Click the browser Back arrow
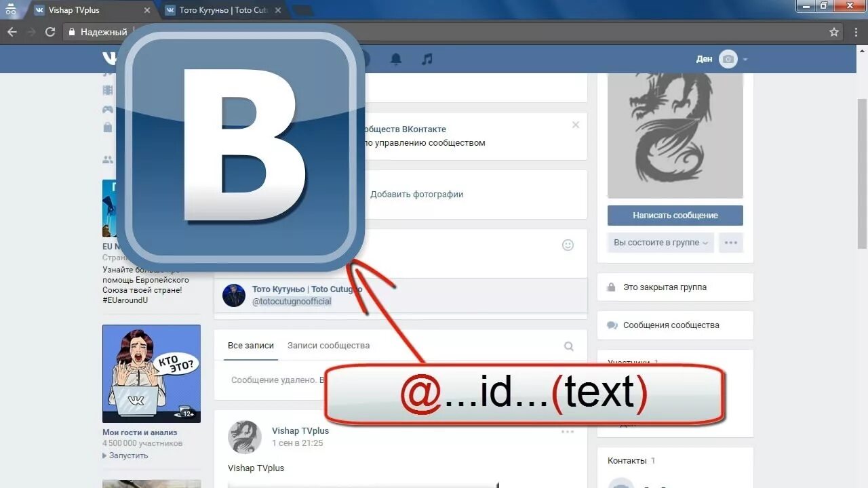The height and width of the screenshot is (488, 868). [x=12, y=32]
